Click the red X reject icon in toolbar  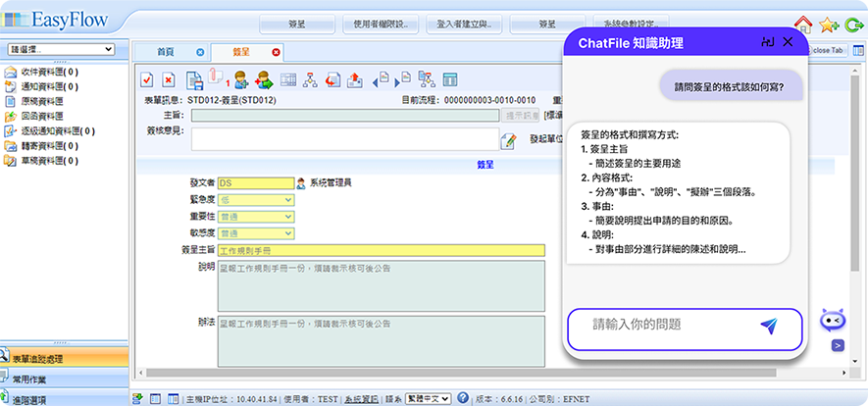coord(168,79)
